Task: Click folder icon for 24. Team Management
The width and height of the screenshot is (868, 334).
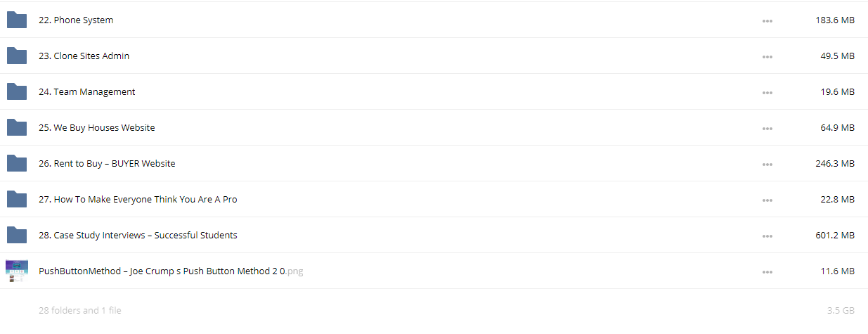Action: (17, 91)
